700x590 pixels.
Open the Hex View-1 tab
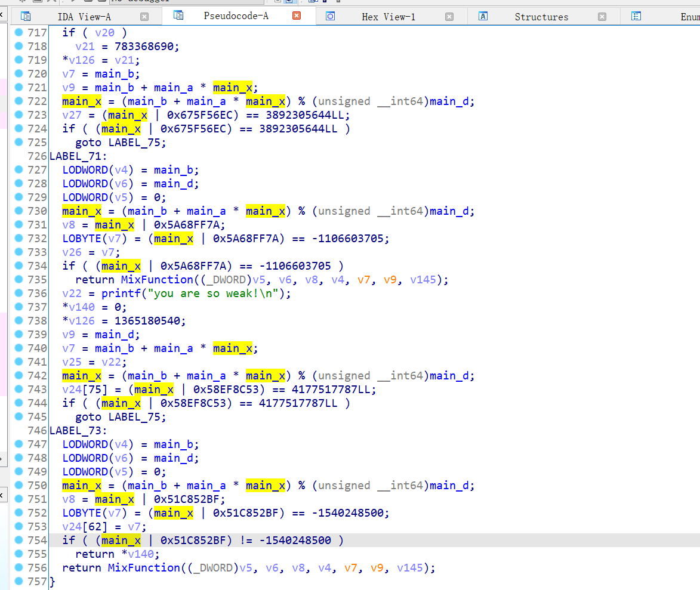point(388,17)
